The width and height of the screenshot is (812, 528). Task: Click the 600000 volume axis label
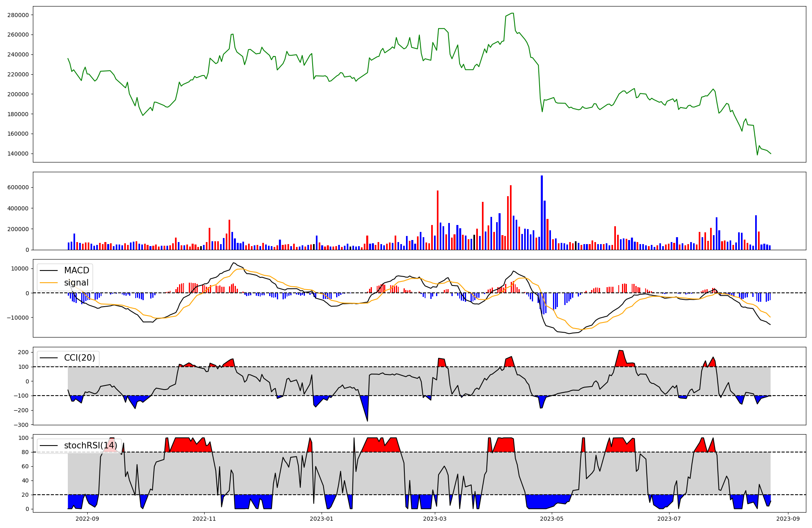[18, 188]
